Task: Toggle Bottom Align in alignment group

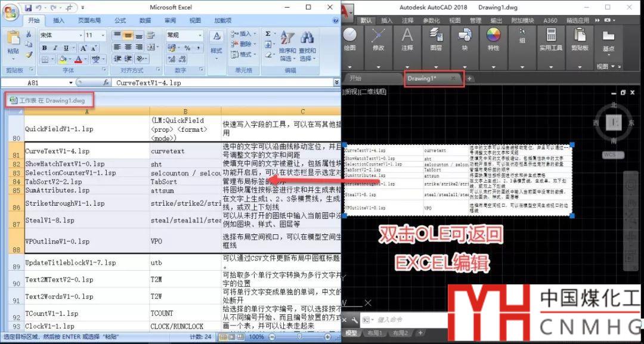Action: point(139,35)
